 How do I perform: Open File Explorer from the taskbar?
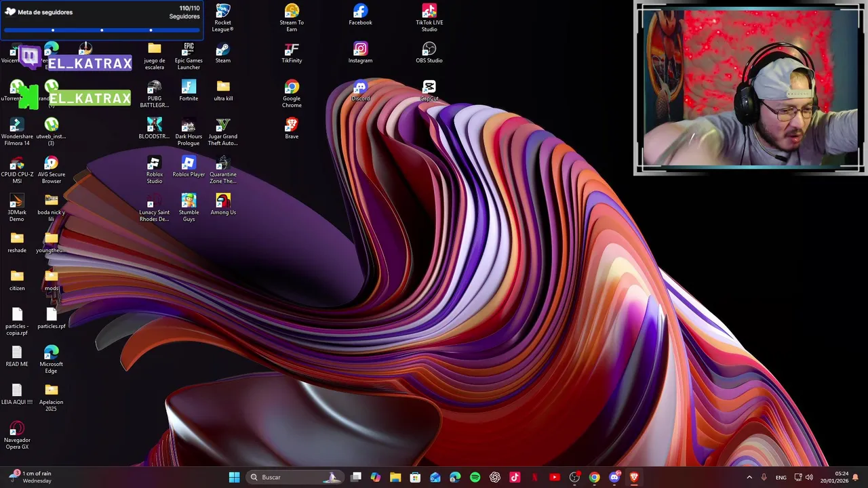click(395, 477)
